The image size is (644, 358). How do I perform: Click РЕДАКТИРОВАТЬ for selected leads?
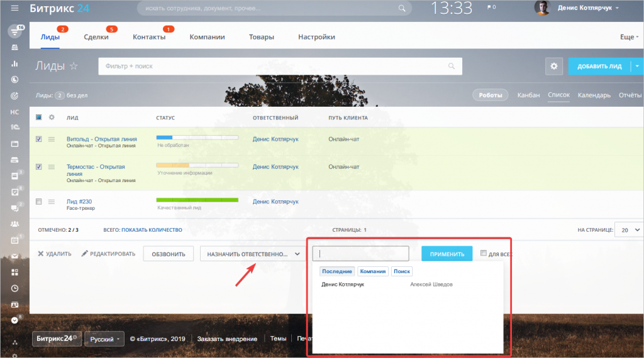[x=108, y=254]
